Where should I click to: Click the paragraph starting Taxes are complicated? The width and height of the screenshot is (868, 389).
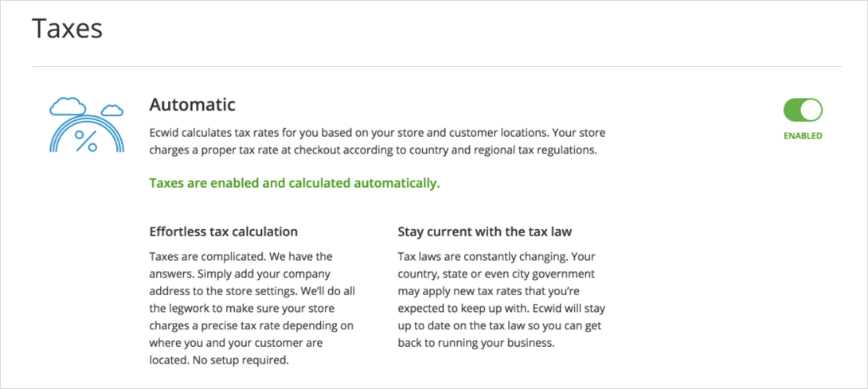tap(252, 309)
